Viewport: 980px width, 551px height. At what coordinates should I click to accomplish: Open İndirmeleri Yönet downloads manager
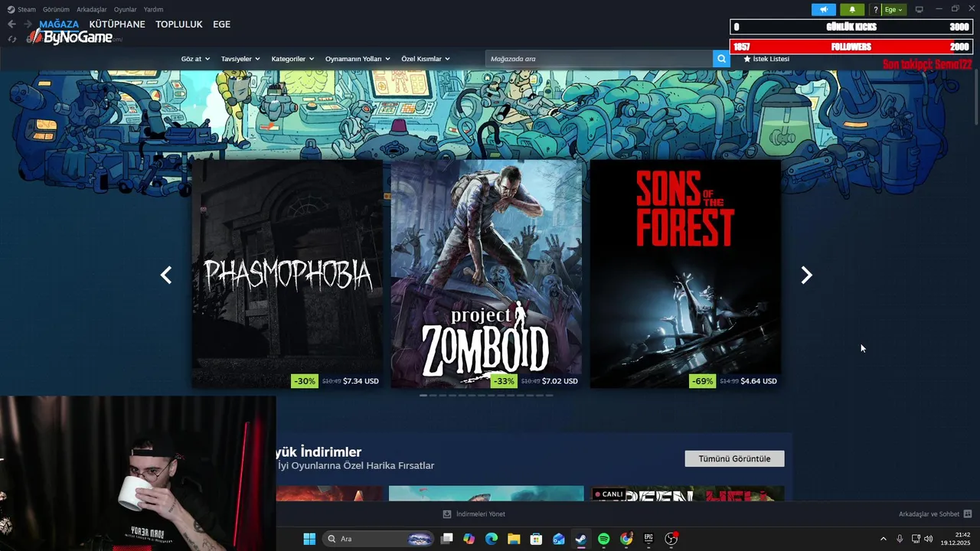474,514
